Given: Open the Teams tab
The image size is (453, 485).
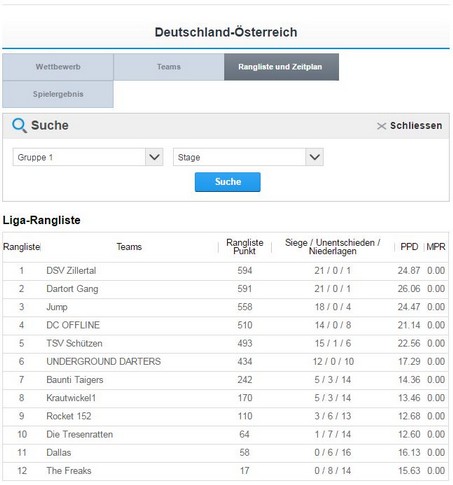Looking at the screenshot, I should pyautogui.click(x=169, y=67).
